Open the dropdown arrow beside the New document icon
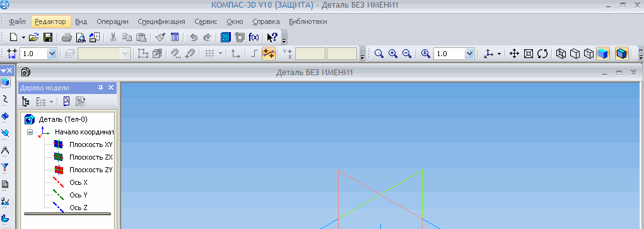This screenshot has height=229, width=644. [23, 37]
